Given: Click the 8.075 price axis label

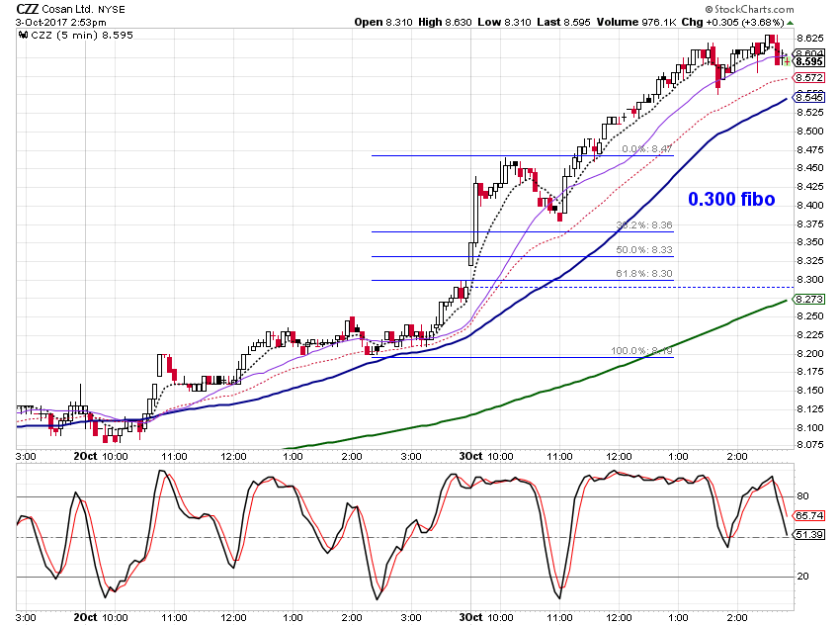Looking at the screenshot, I should [810, 445].
